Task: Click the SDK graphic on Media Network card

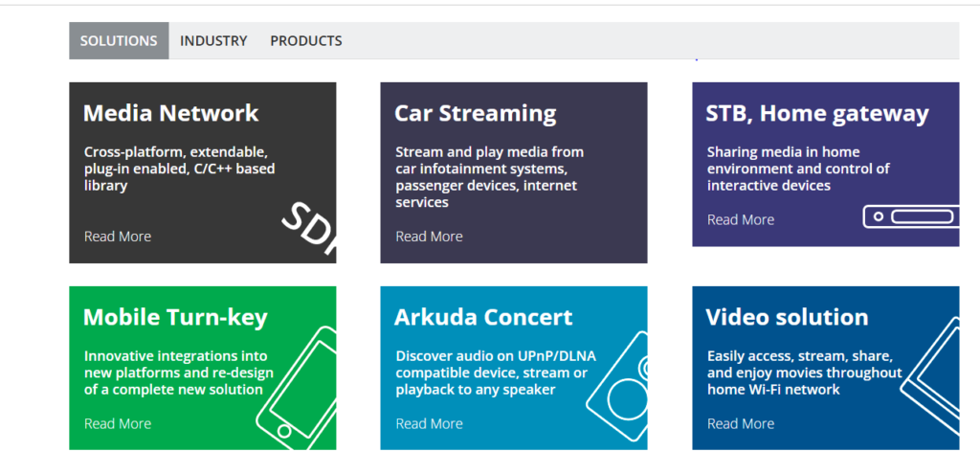Action: [310, 232]
